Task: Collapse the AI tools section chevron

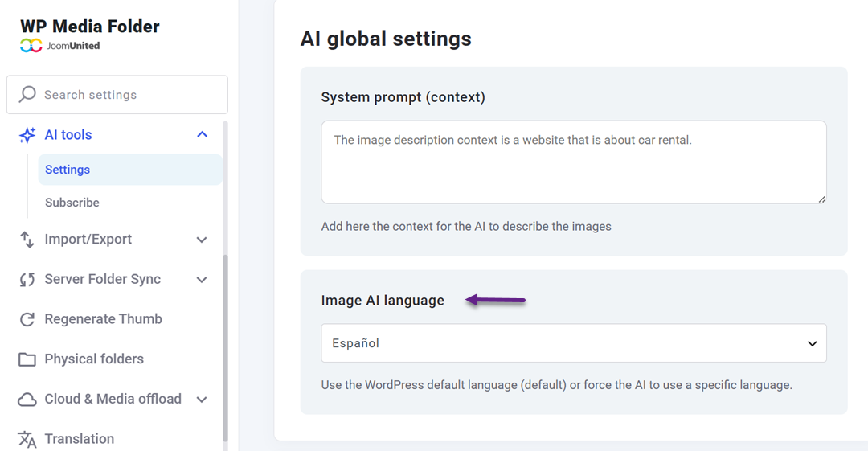Action: 202,134
